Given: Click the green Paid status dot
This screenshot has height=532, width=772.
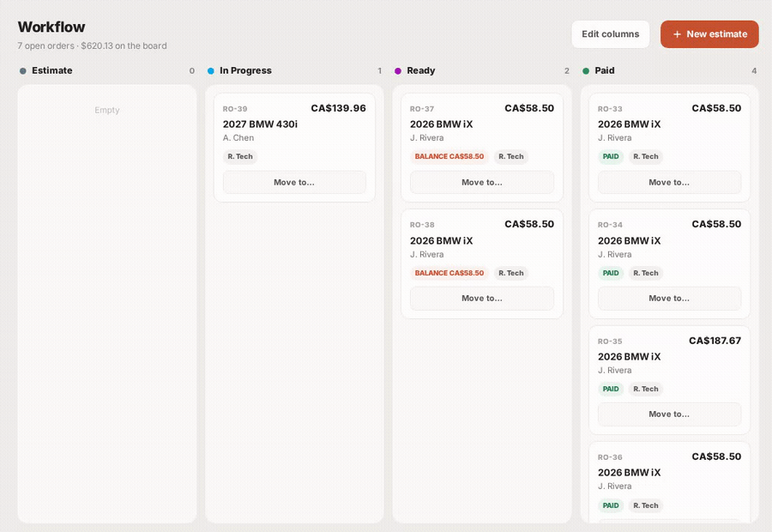Looking at the screenshot, I should 586,71.
